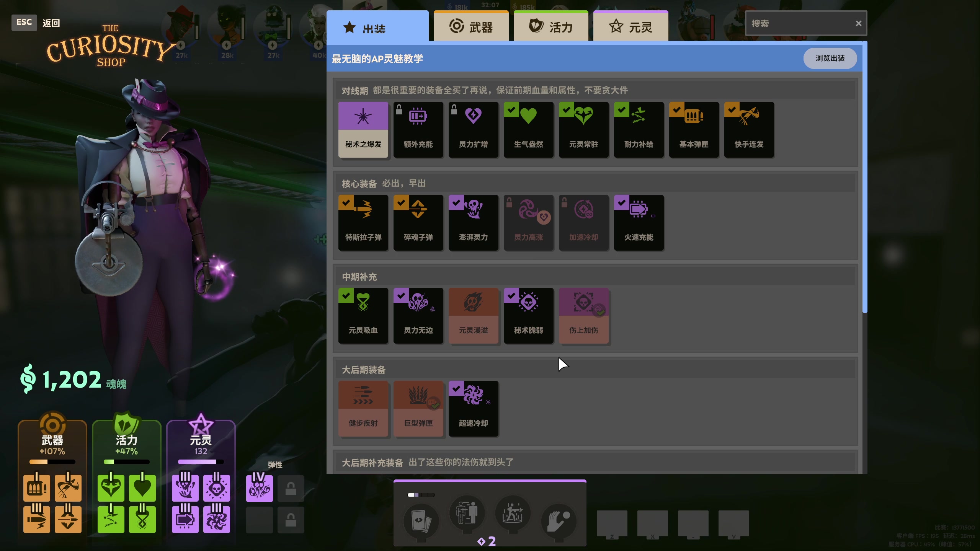Select the 秘术脆弱 item card

[528, 316]
